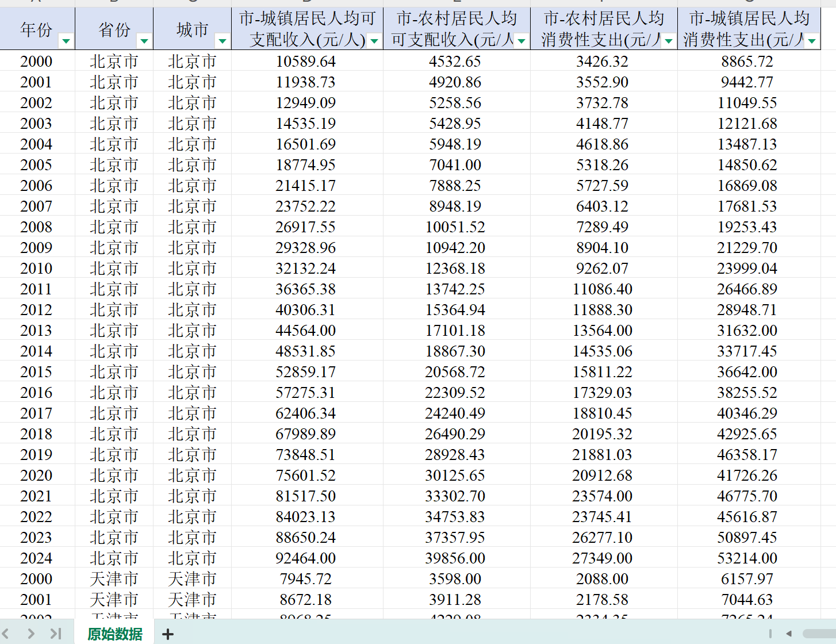The image size is (836, 644).
Task: Select the year cell 2005
Action: [x=37, y=165]
